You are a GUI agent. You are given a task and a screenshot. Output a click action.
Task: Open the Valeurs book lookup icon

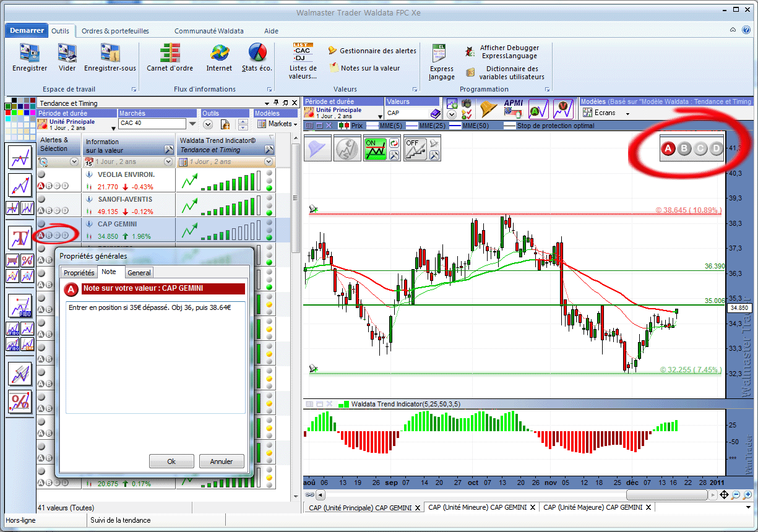point(436,113)
